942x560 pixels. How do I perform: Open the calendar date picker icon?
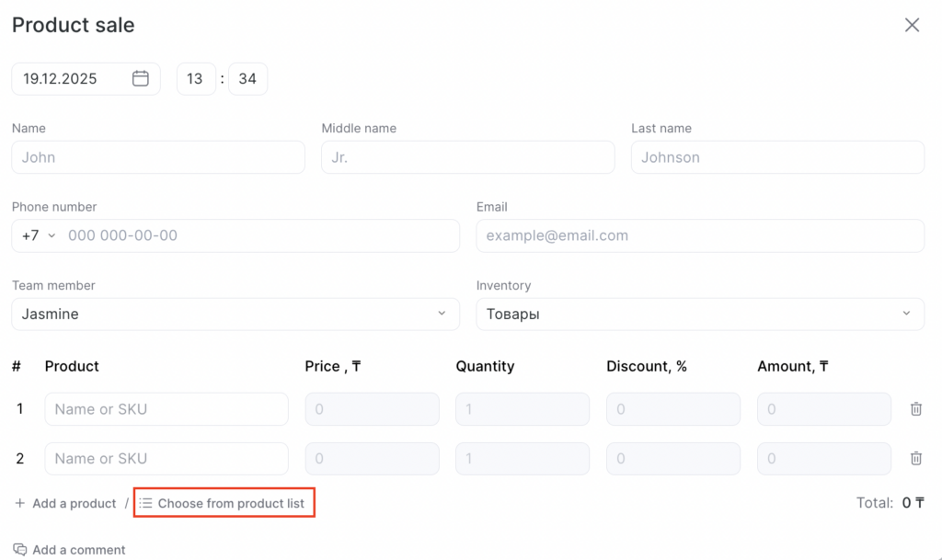click(x=141, y=79)
